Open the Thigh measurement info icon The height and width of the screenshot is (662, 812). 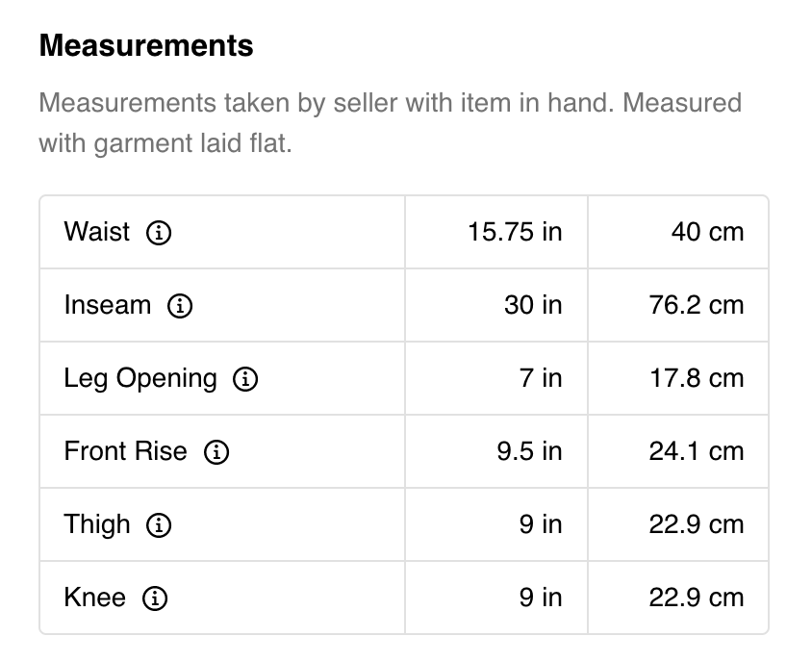159,525
